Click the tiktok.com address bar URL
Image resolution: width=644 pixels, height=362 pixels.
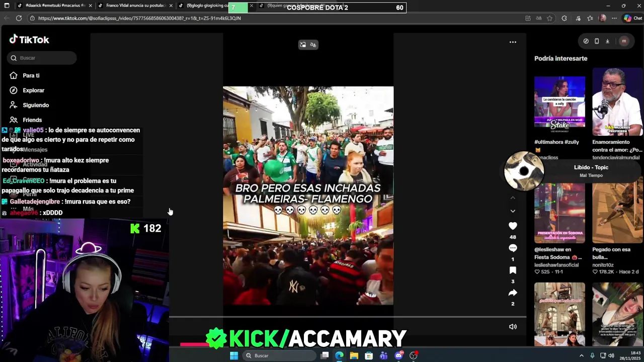coord(139,18)
